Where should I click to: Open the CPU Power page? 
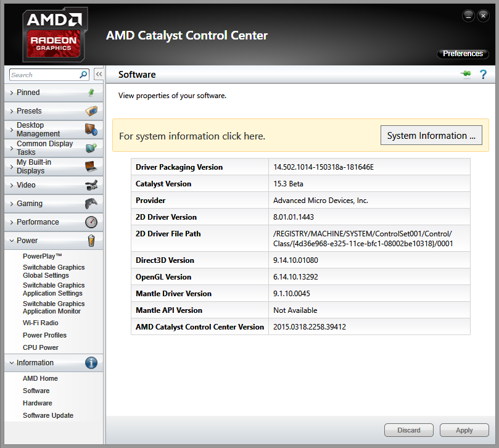[41, 347]
